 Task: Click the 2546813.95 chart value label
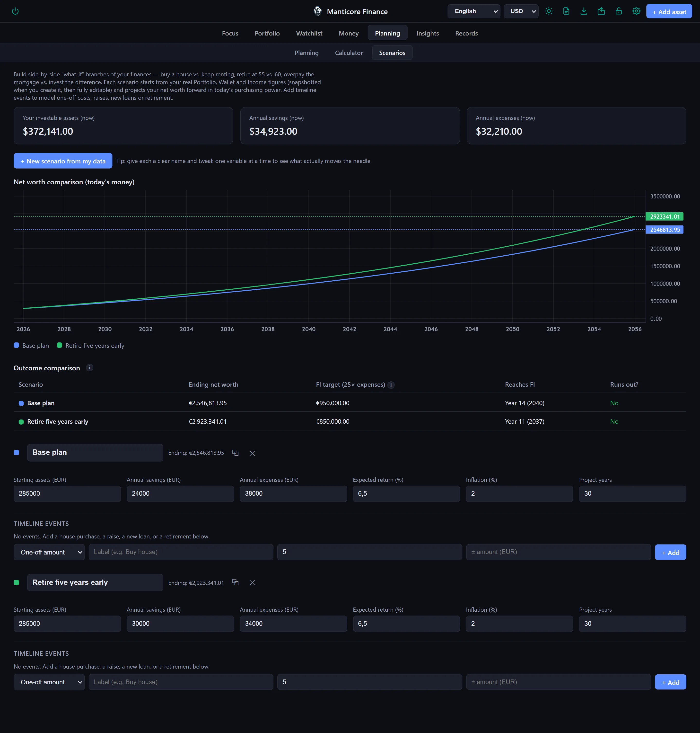665,230
